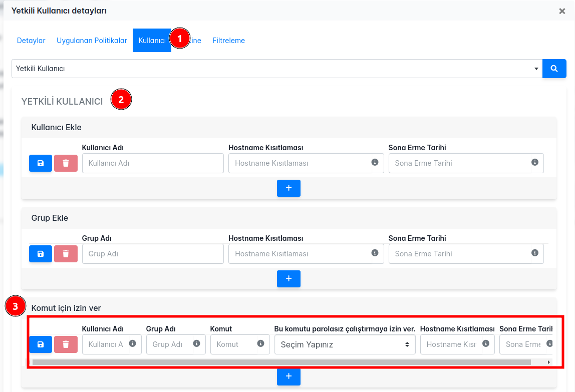Close the Yetkili Kullanıcı detayları dialog
575x392 pixels.
tap(562, 11)
